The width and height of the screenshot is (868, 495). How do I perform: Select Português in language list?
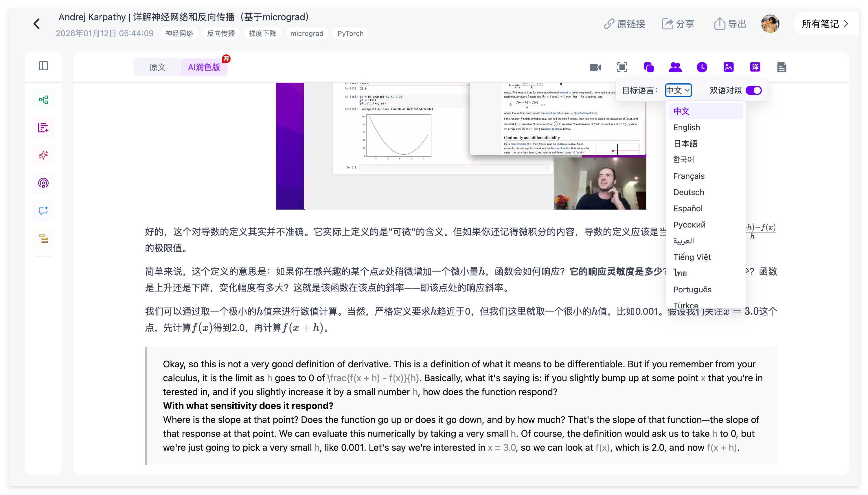click(706, 289)
